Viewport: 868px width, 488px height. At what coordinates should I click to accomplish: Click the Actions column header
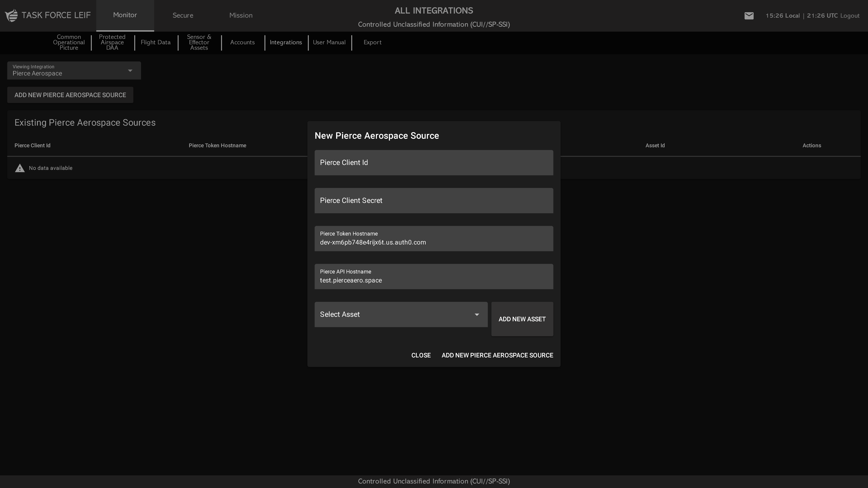[x=812, y=145]
